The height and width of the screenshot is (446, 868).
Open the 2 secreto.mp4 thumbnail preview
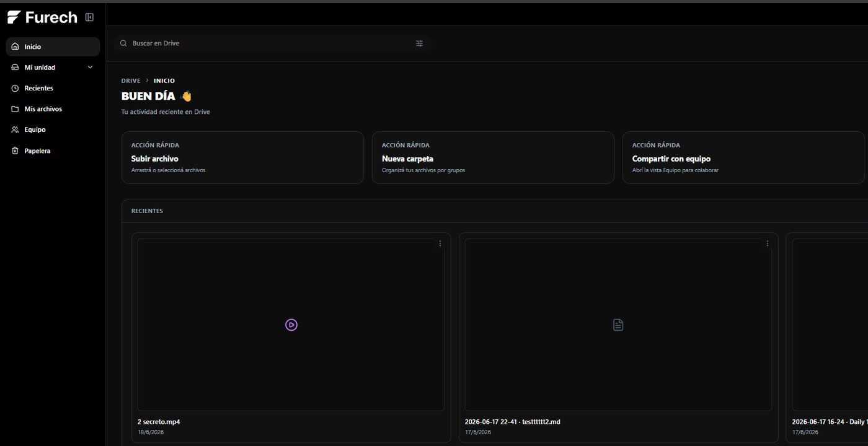click(x=291, y=325)
